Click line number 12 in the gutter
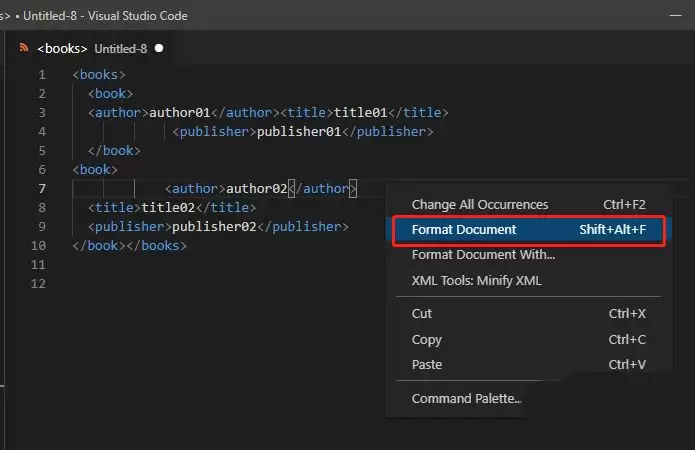 click(x=38, y=284)
